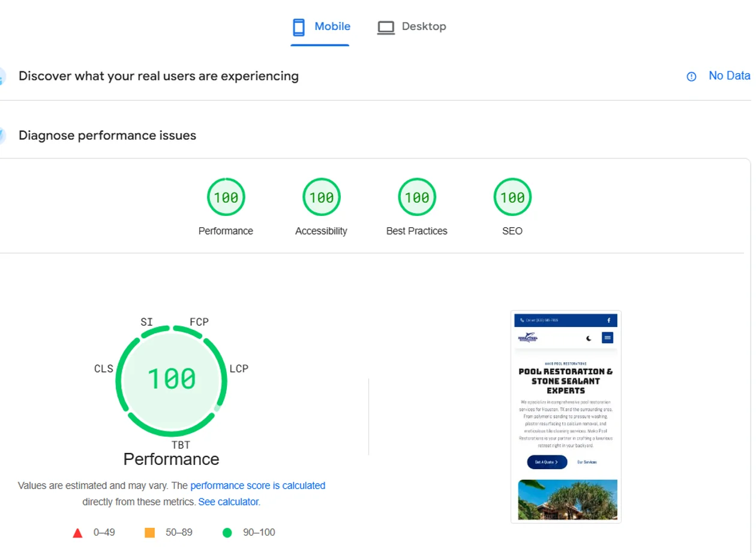
Task: Switch to the Mobile tab
Action: pos(320,27)
